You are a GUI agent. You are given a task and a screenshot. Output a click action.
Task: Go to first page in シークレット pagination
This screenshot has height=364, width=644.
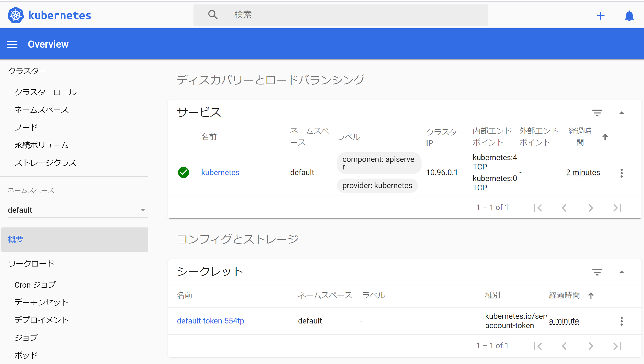point(538,346)
